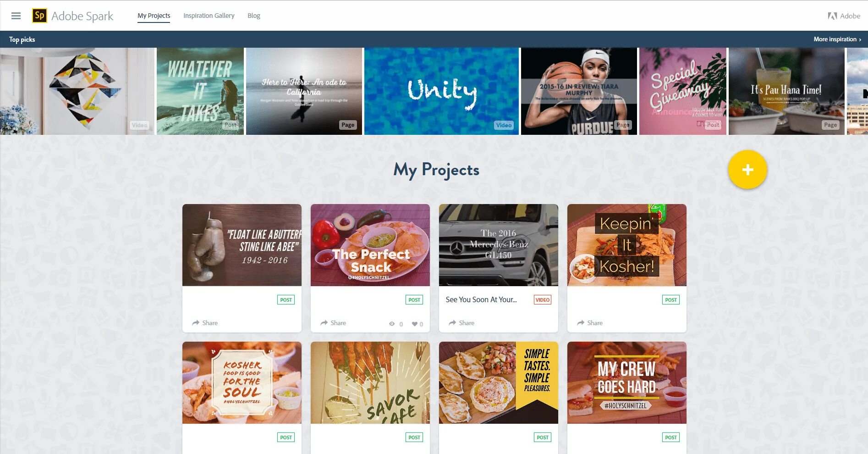Open the Whatever It Takes top pick

tap(200, 91)
